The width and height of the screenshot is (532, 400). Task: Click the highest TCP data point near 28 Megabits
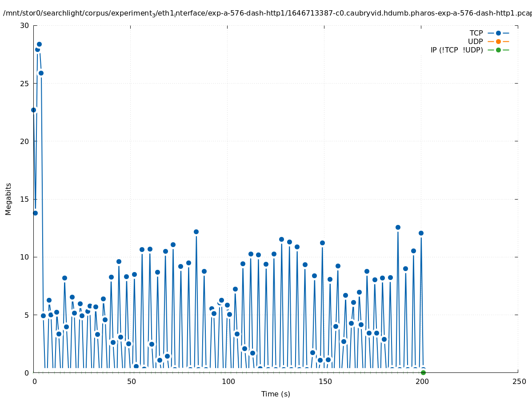(39, 44)
